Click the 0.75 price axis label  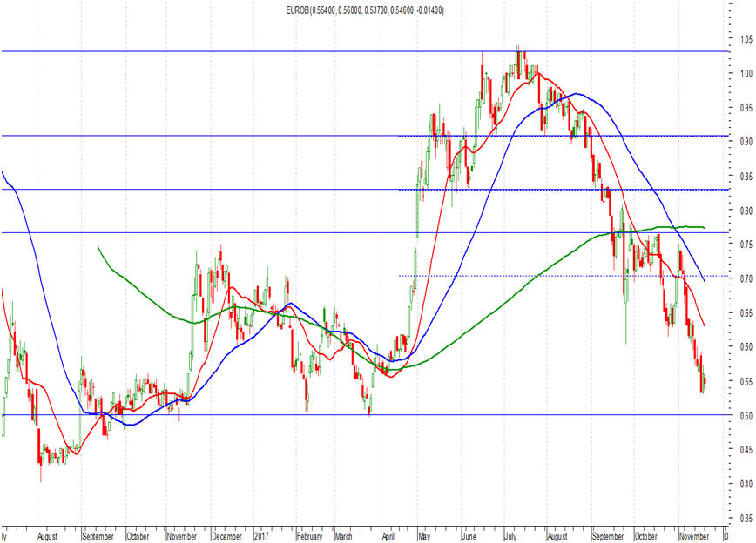pos(746,245)
